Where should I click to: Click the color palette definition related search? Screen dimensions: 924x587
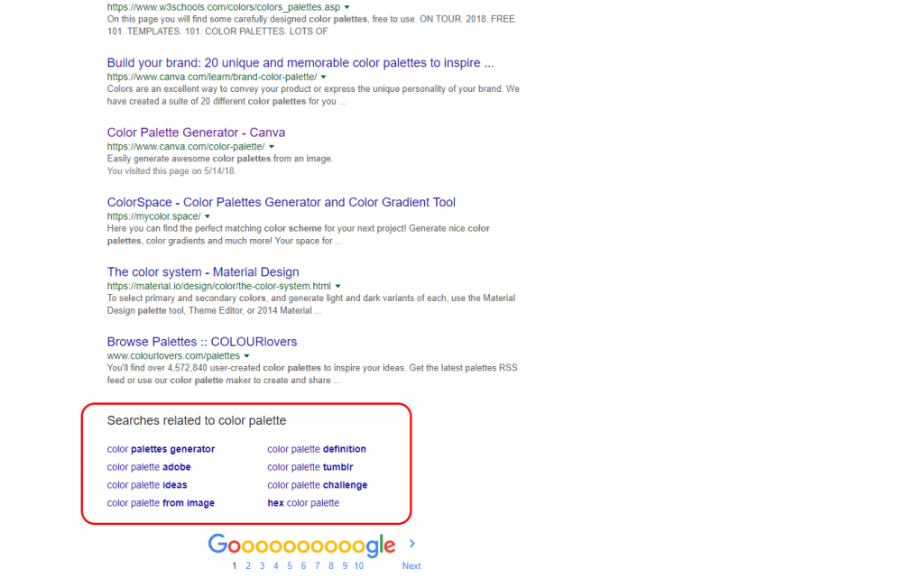click(316, 448)
